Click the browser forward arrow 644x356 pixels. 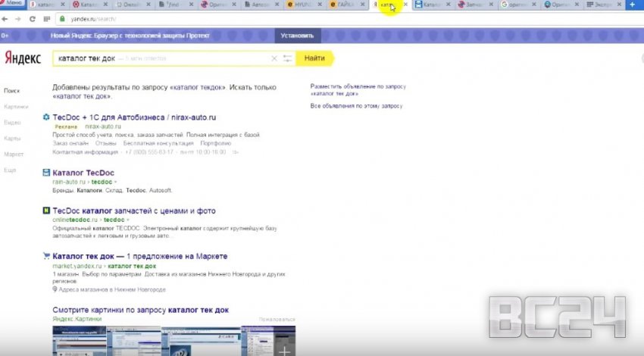click(x=17, y=18)
